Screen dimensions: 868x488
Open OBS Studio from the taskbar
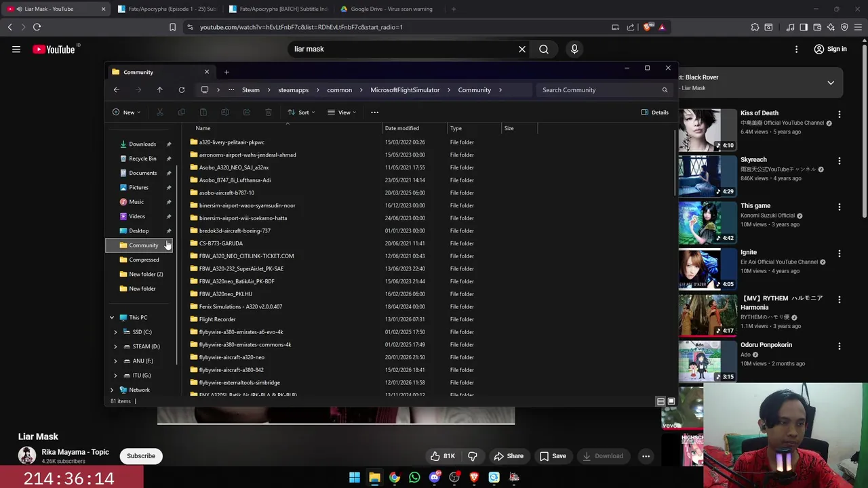pyautogui.click(x=454, y=477)
